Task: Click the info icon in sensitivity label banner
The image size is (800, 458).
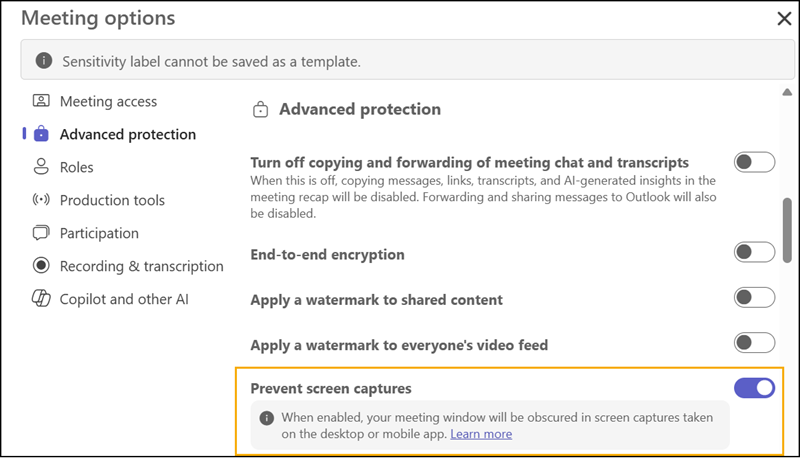Action: pyautogui.click(x=44, y=61)
